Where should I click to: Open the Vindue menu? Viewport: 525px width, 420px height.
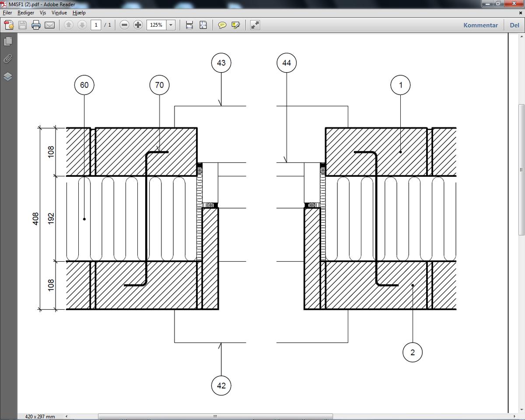(59, 13)
